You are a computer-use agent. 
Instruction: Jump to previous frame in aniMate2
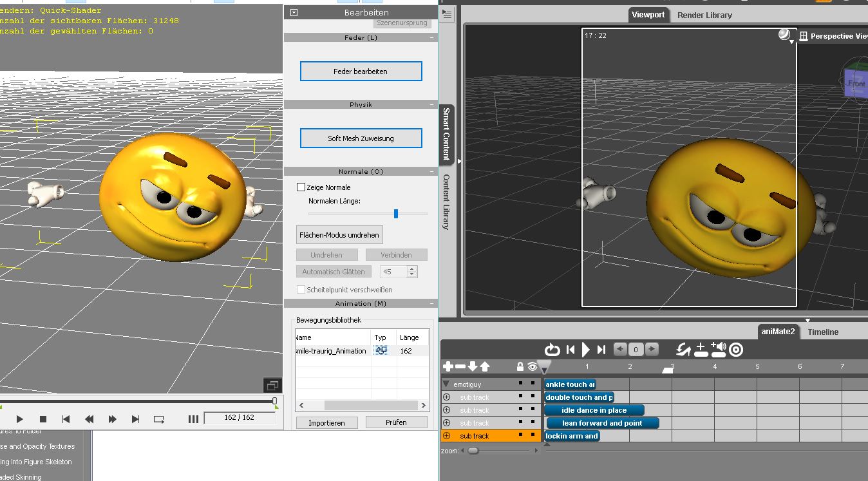click(x=571, y=350)
